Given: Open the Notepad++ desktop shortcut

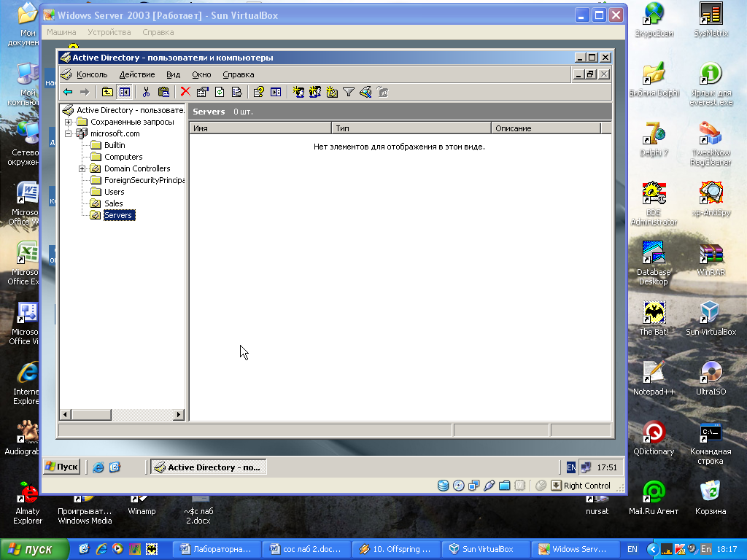Looking at the screenshot, I should pos(654,378).
